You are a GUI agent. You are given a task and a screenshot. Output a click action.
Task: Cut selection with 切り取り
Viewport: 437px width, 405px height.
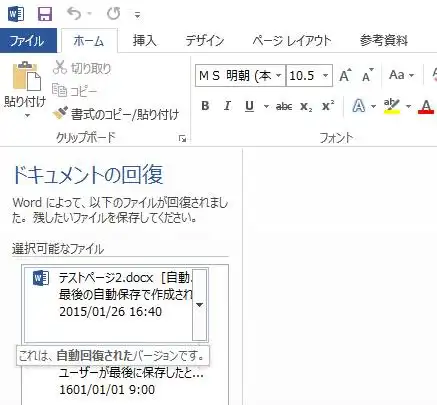coord(82,68)
